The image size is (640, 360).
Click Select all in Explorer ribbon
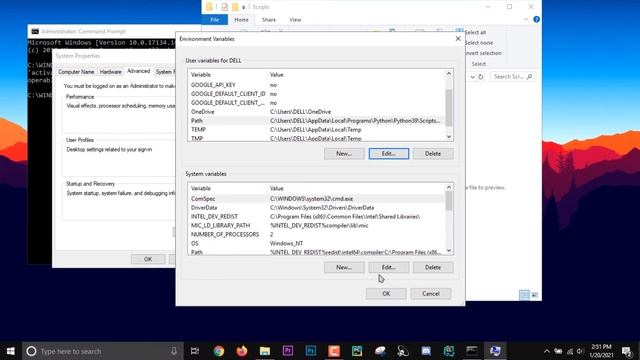tap(475, 32)
